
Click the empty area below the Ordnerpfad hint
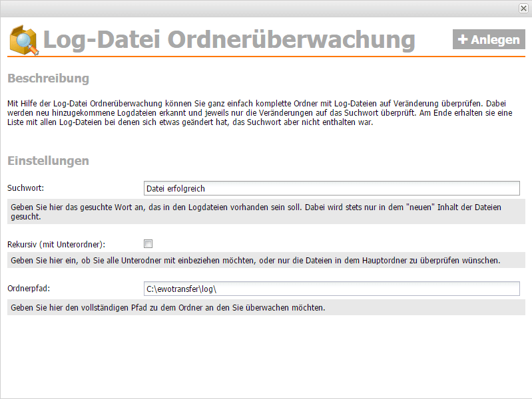266,356
